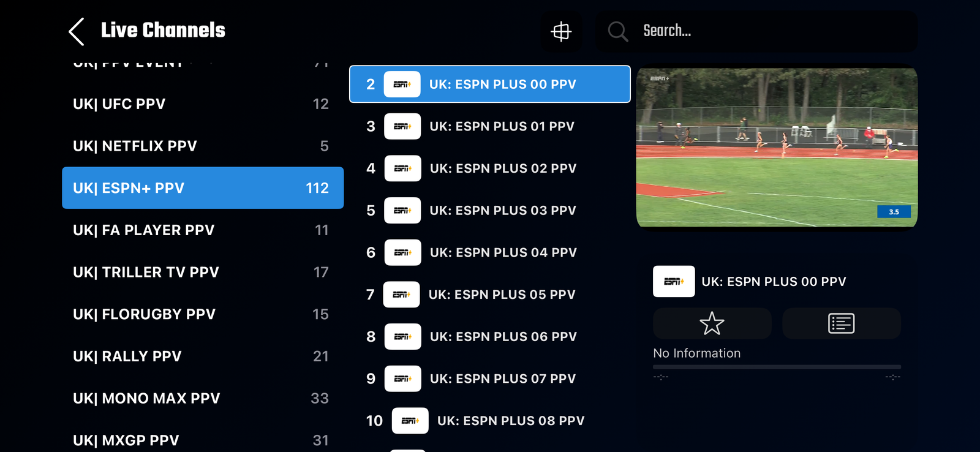Play channel 2 ESPN PLUS 00 PPV
This screenshot has height=452, width=980.
490,84
